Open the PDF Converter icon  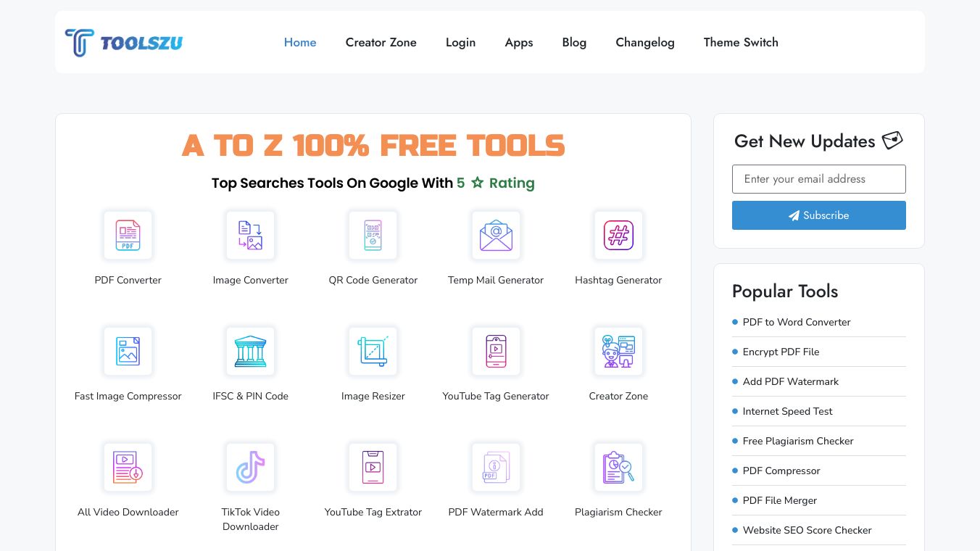(128, 236)
